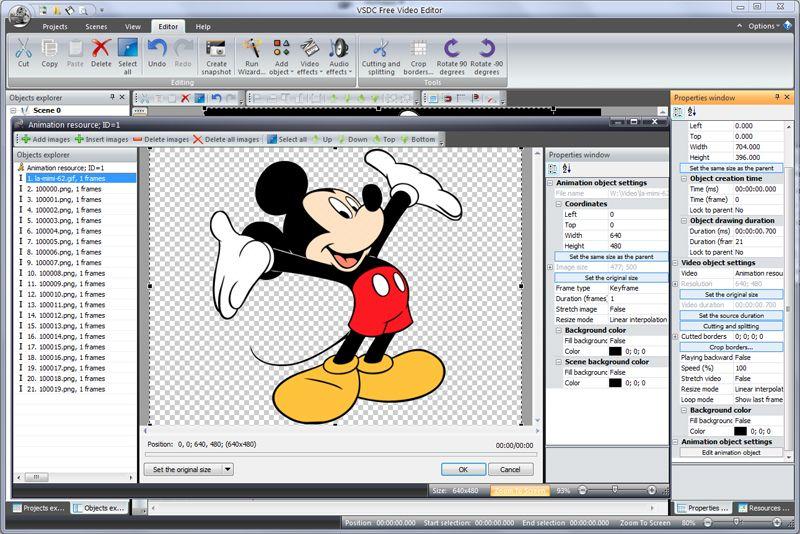This screenshot has height=534, width=800.
Task: Open the Video effects dropdown
Action: [x=309, y=72]
